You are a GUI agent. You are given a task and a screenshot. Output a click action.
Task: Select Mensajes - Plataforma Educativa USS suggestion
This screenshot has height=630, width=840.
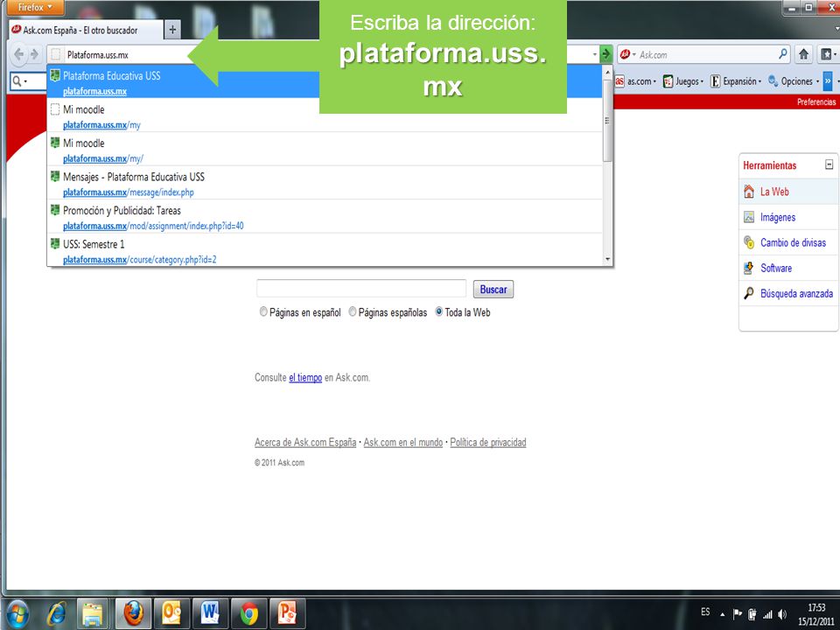[x=324, y=183]
